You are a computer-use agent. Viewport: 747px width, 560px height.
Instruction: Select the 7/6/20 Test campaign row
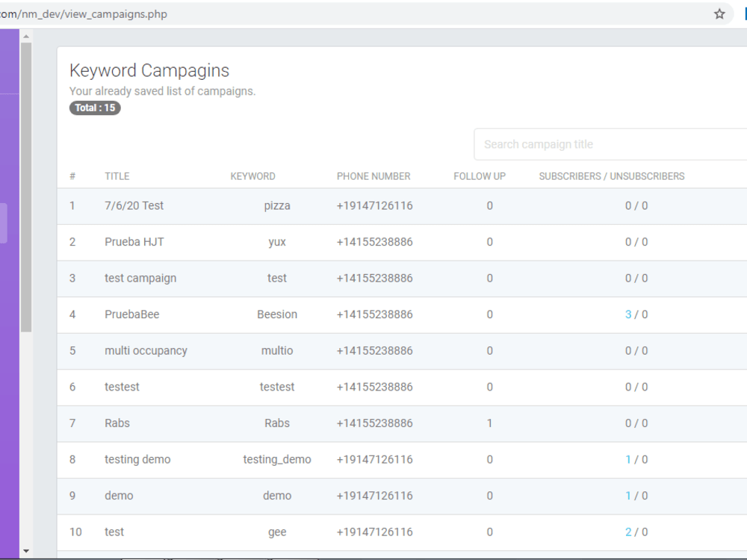[x=402, y=206]
